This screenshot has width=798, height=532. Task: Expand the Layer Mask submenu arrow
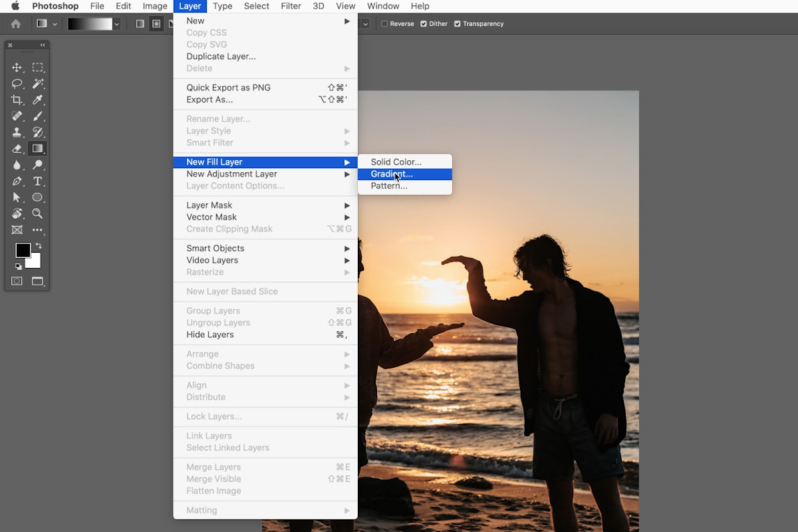[x=346, y=205]
